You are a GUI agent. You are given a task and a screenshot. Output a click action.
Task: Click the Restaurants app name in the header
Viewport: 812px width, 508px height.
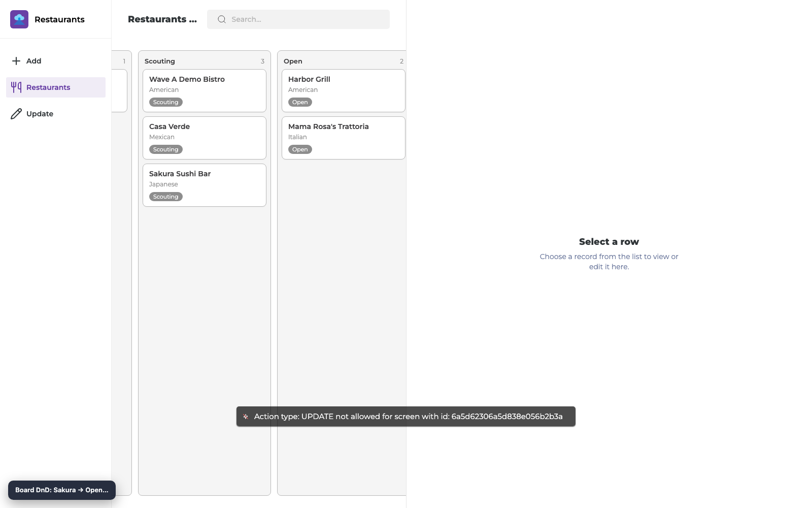(x=59, y=19)
